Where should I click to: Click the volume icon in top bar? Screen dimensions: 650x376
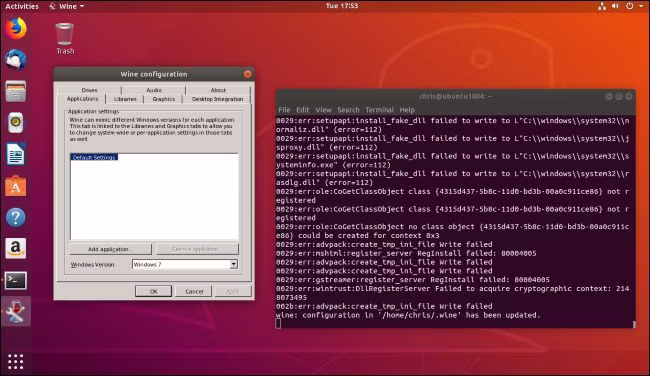coord(616,6)
